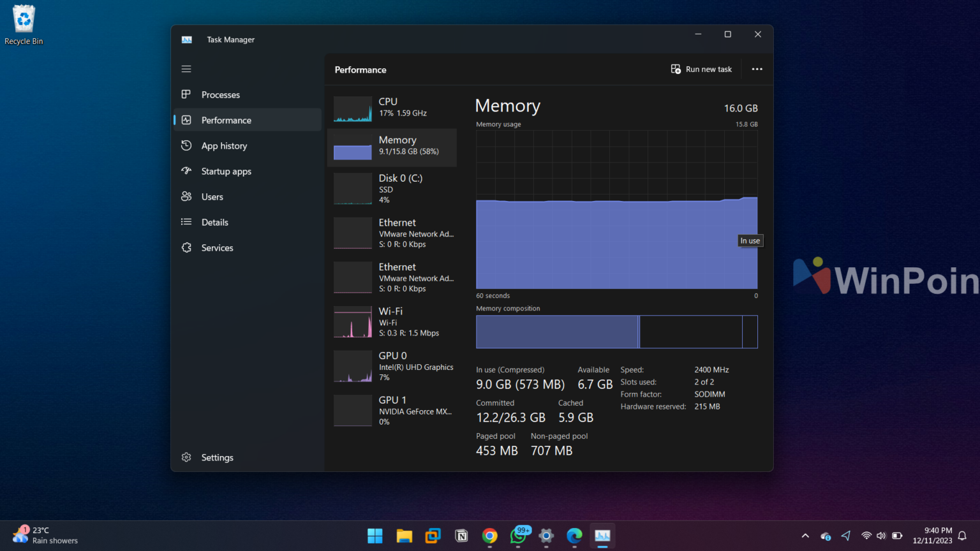The height and width of the screenshot is (551, 980).
Task: Open the App history page
Action: point(223,145)
